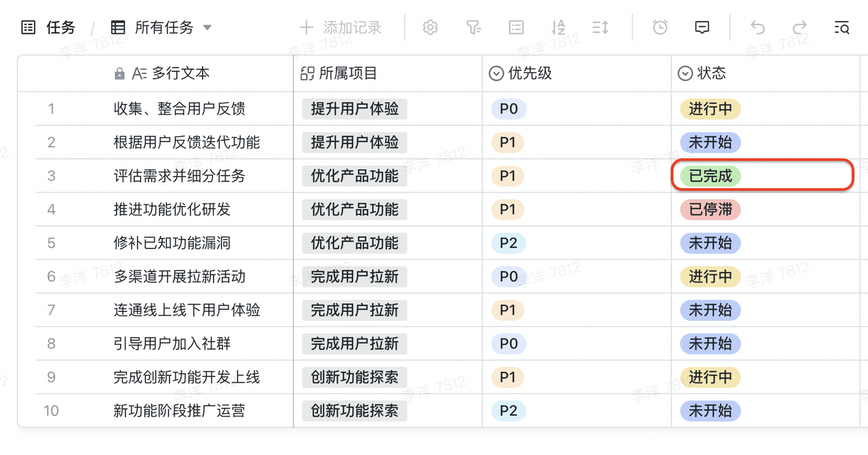The height and width of the screenshot is (455, 868).
Task: Click the group records icon
Action: pyautogui.click(x=517, y=28)
